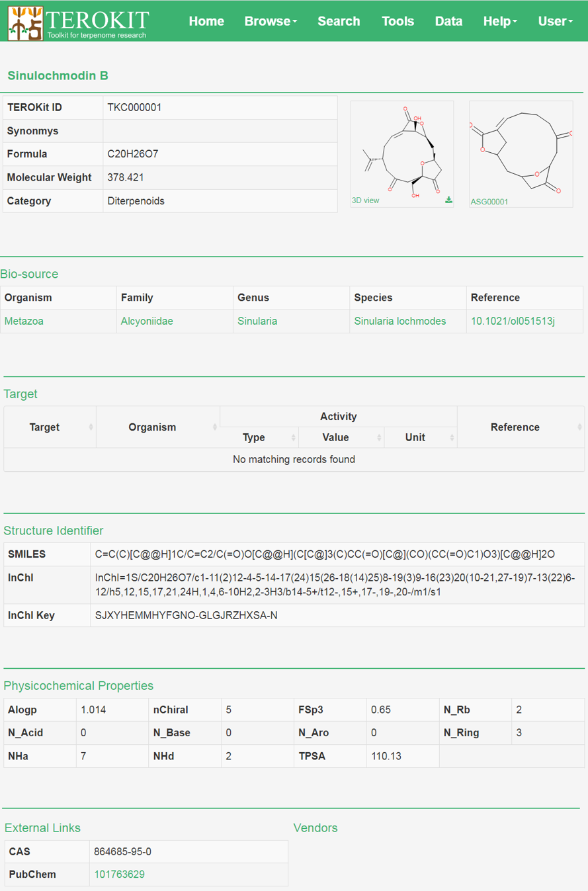This screenshot has width=588, height=891.
Task: Sort by Organism column in Target table
Action: (157, 427)
